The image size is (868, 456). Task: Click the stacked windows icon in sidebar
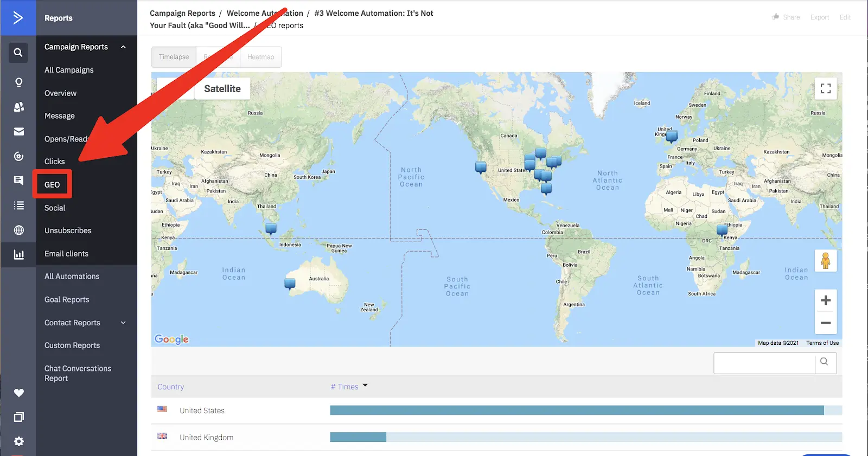point(18,417)
